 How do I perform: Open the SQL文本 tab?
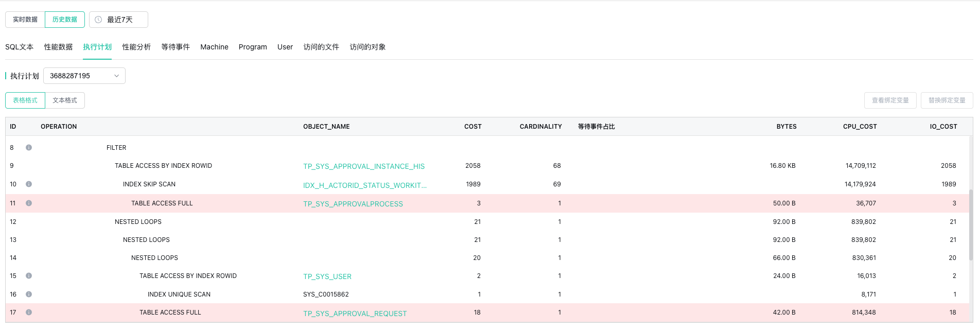(x=20, y=47)
